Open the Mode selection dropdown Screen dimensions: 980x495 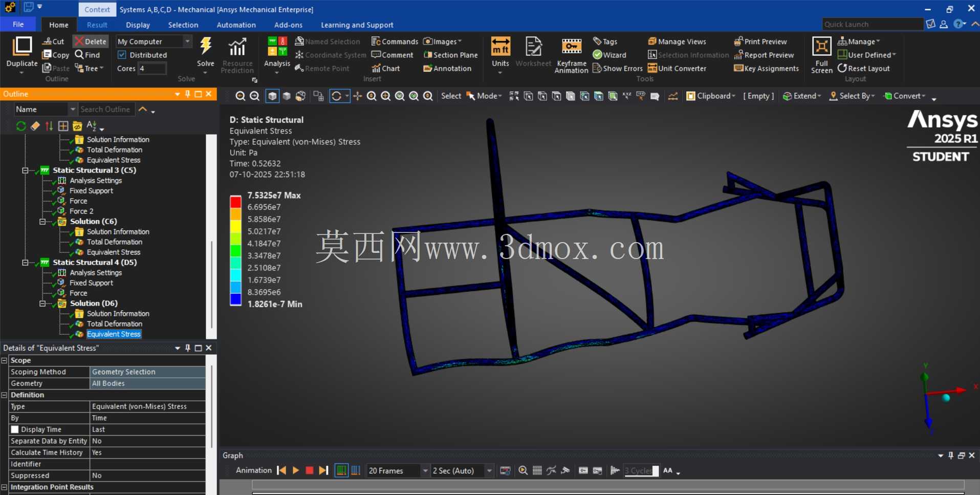coord(484,96)
